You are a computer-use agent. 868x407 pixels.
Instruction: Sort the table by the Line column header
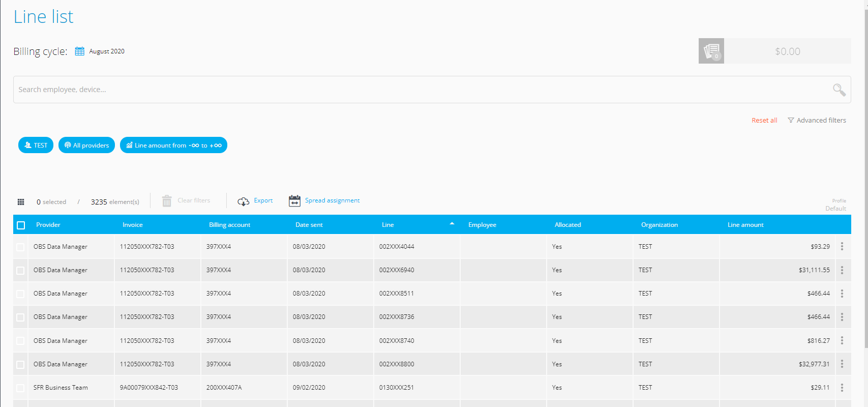(388, 225)
